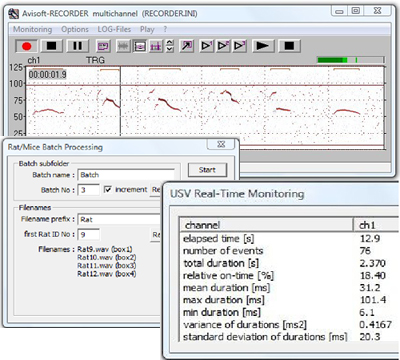400x360 pixels.
Task: Click the Start button in Batch Processing
Action: pos(207,170)
